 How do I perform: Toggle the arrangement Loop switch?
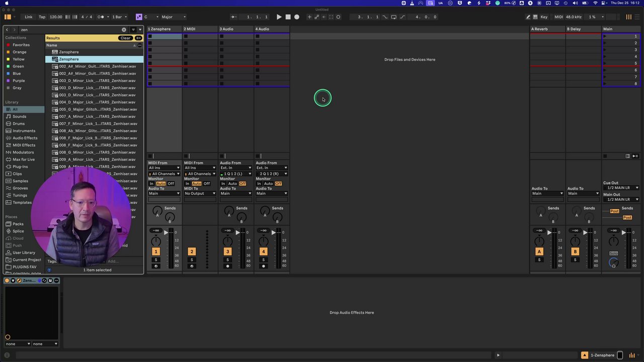394,17
